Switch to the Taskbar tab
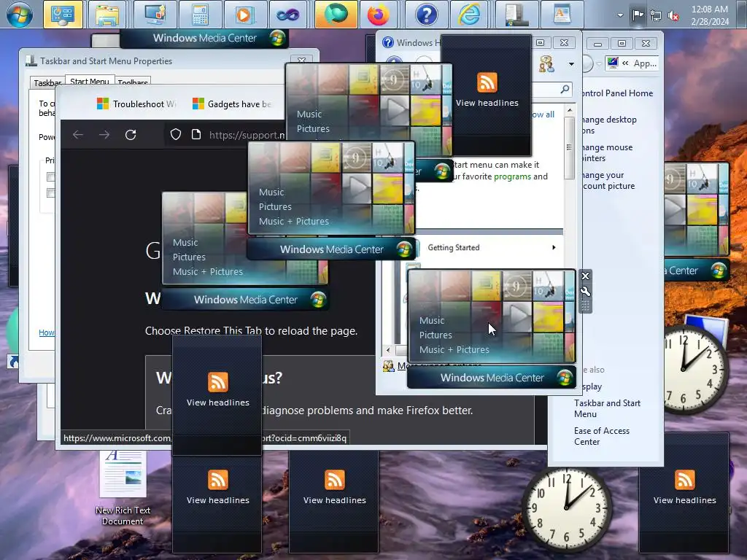The image size is (747, 560). tap(47, 83)
